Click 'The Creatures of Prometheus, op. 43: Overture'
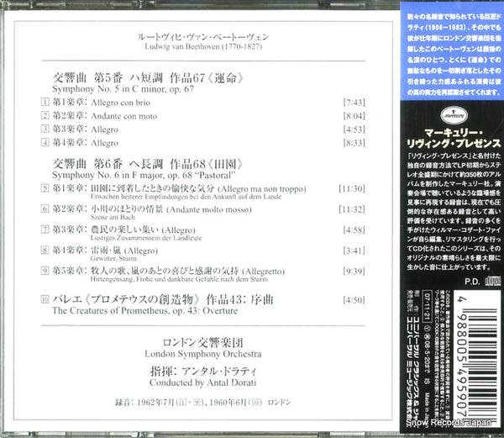Screen dimensions: 504x438 point(145,311)
